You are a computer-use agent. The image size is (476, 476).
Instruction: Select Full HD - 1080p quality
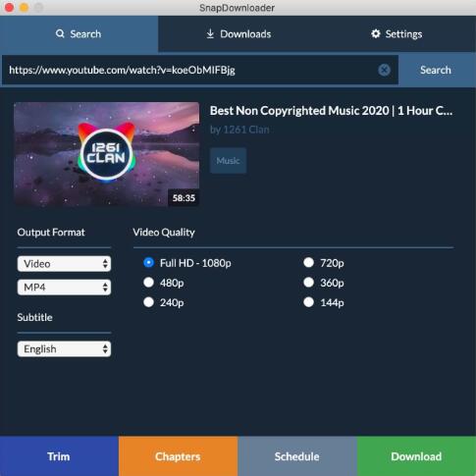149,263
